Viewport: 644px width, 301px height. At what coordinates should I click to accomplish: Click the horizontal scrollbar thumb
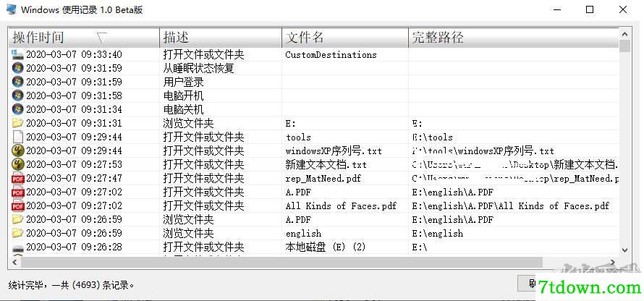coord(281,262)
